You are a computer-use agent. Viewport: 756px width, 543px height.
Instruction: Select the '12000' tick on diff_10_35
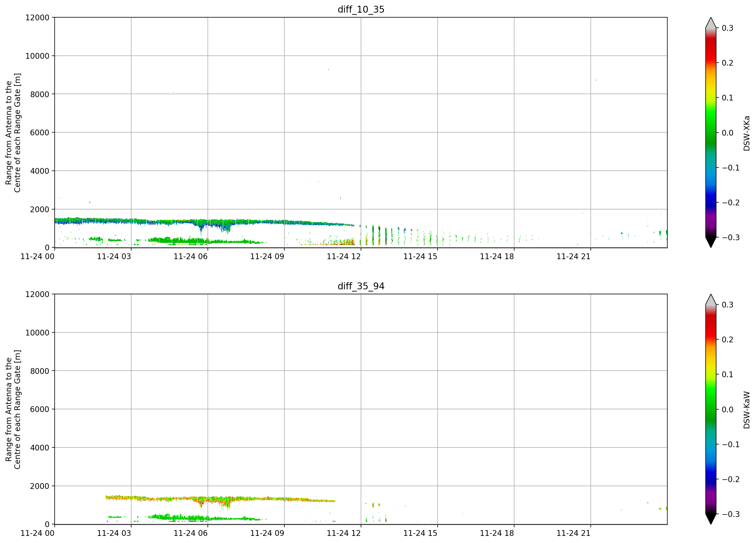click(x=37, y=17)
